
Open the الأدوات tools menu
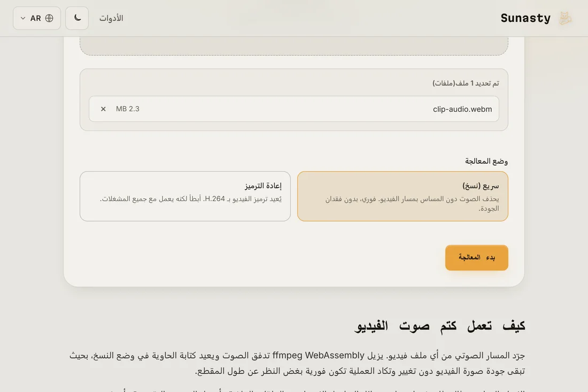(x=111, y=18)
